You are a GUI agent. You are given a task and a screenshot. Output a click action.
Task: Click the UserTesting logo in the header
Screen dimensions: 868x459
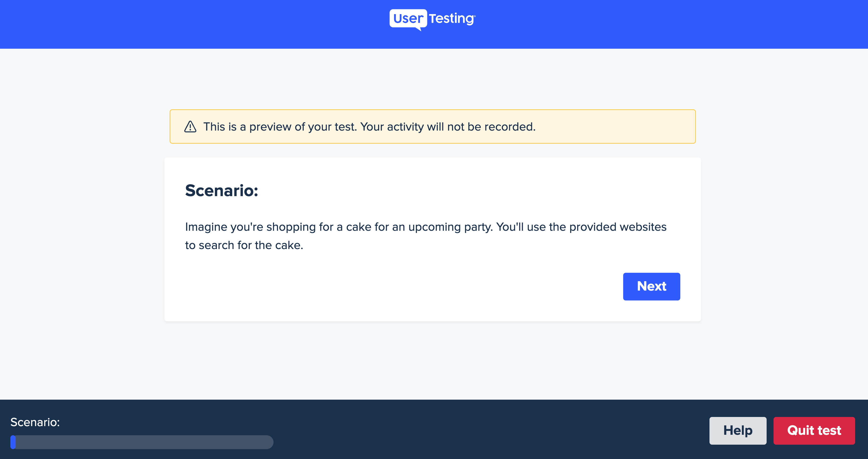[433, 19]
